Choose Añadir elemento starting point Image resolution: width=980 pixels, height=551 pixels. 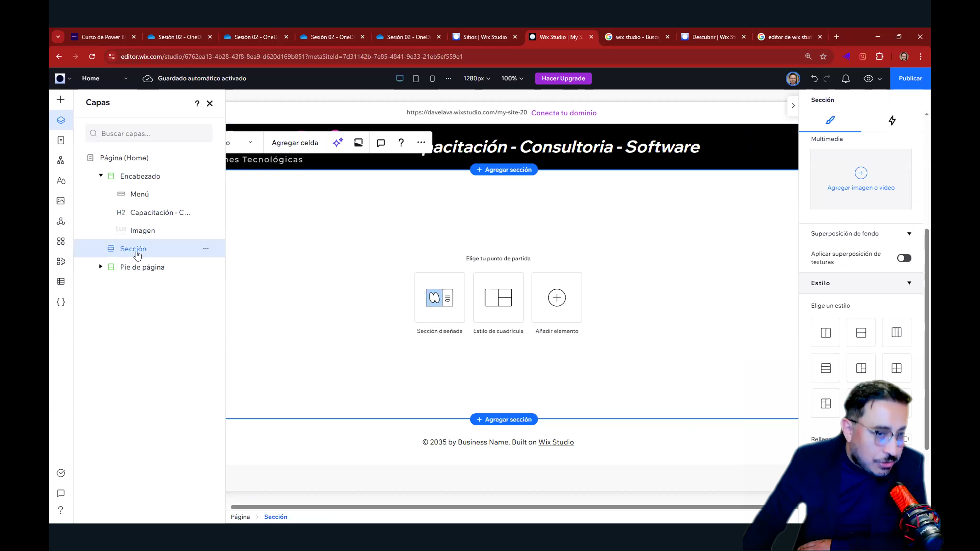[557, 298]
